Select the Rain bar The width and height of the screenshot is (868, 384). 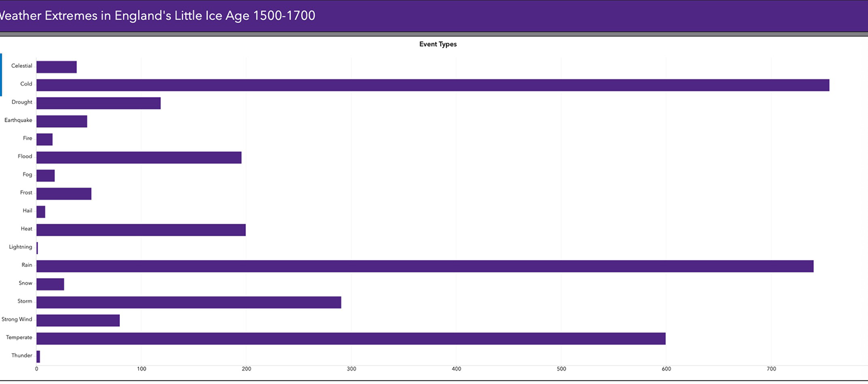click(424, 266)
